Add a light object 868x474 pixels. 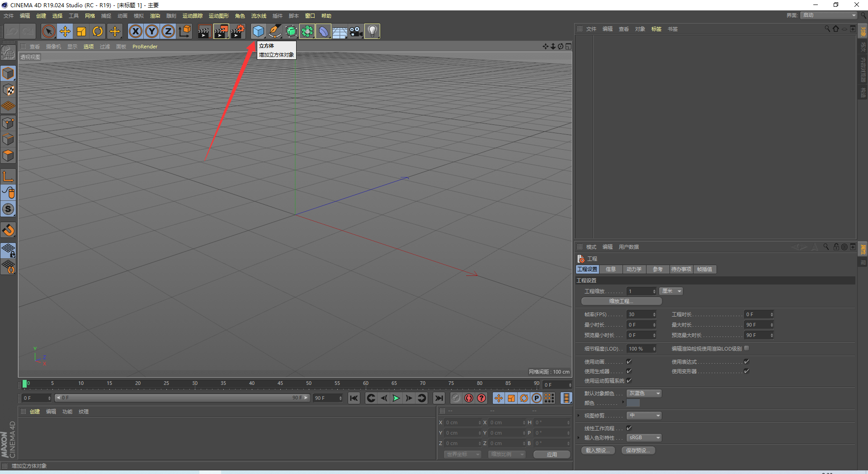(x=372, y=31)
